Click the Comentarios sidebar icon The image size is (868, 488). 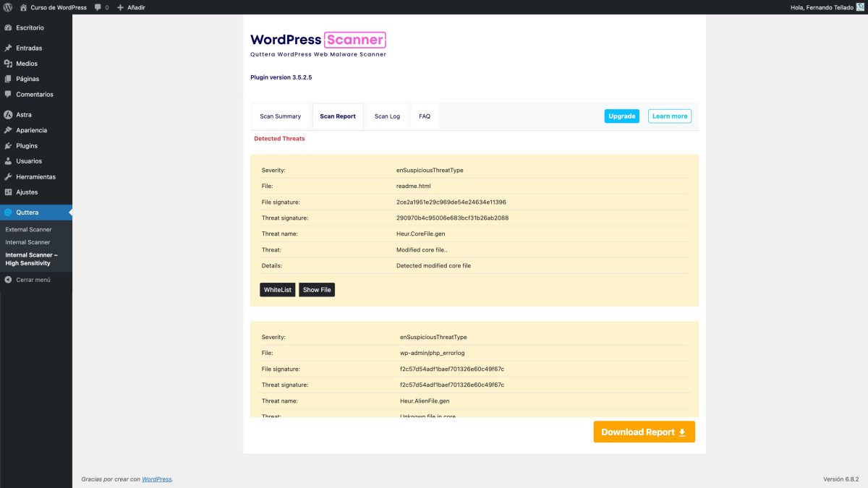(9, 94)
